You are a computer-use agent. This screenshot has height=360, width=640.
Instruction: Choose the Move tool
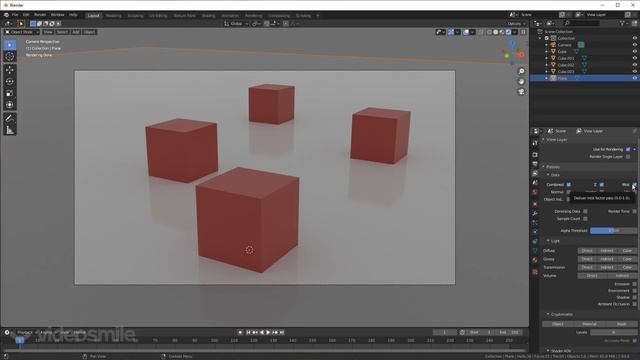pyautogui.click(x=10, y=70)
